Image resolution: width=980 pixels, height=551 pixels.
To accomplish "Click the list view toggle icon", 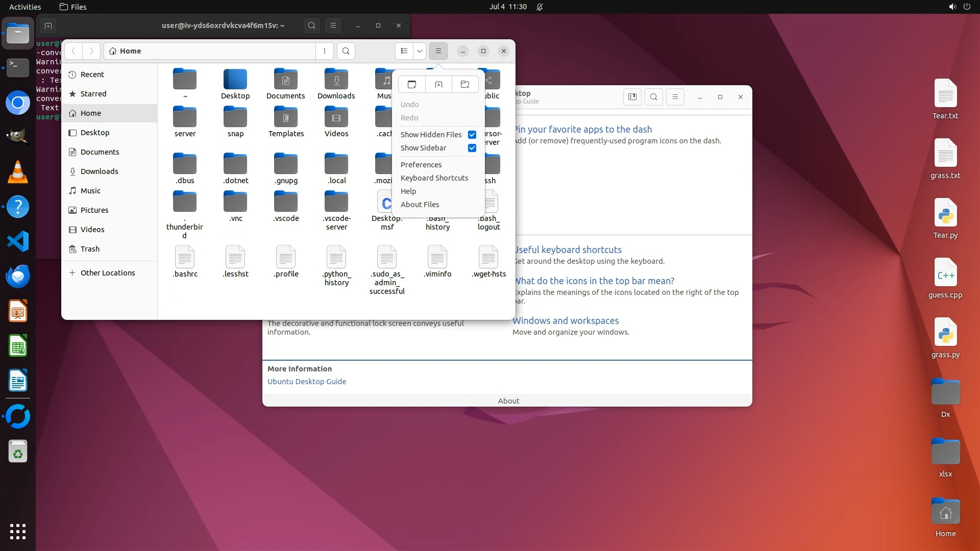I will click(404, 51).
